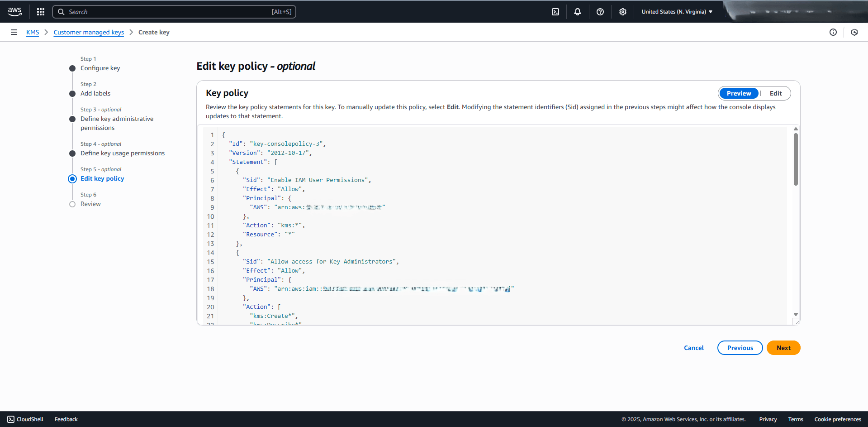Open the recently visited services clock icon
The image size is (868, 427).
point(854,32)
